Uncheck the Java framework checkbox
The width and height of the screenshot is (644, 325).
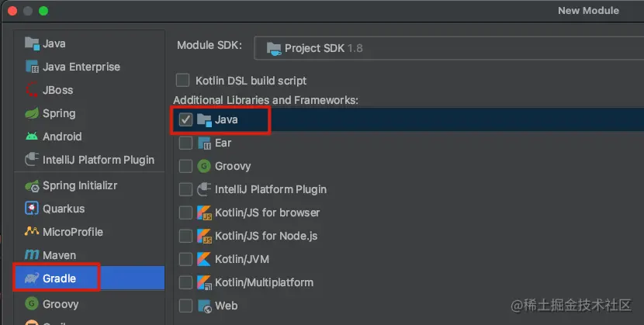185,119
